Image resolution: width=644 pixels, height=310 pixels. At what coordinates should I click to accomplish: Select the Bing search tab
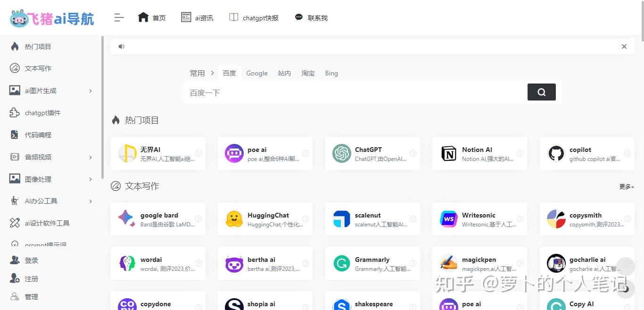click(331, 73)
